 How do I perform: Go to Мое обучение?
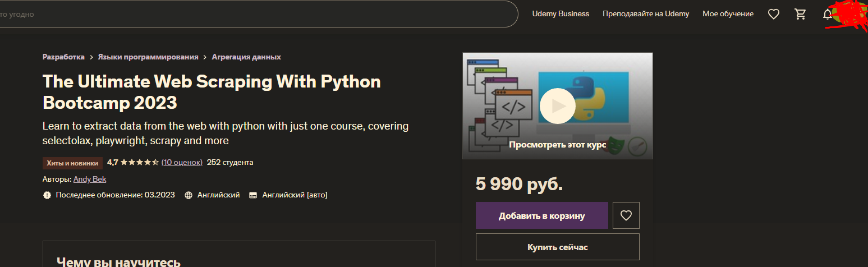(728, 14)
